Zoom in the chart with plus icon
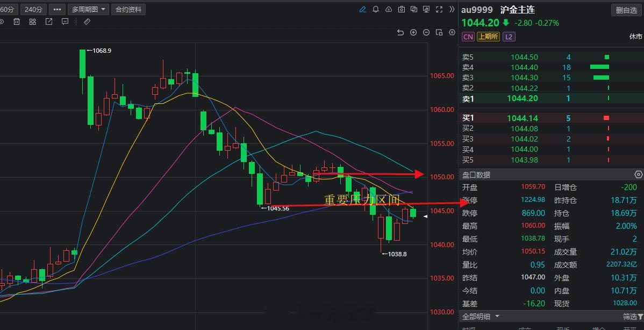This screenshot has width=644, height=330. click(413, 32)
